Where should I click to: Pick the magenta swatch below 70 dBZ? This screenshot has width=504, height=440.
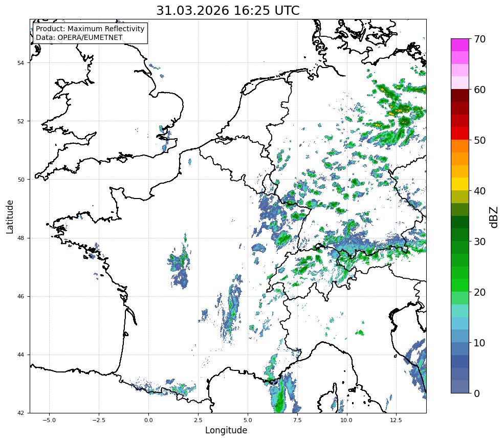coord(460,45)
